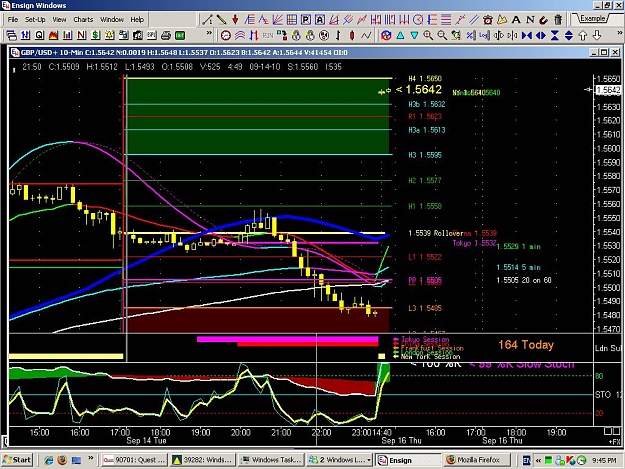Toggle the percent scale button
625x469 pixels.
click(x=470, y=35)
